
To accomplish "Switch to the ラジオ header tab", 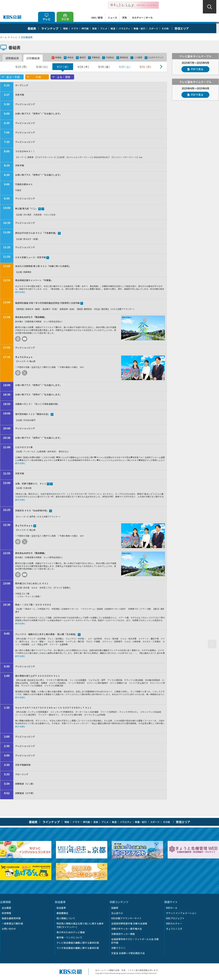I will pyautogui.click(x=65, y=17).
